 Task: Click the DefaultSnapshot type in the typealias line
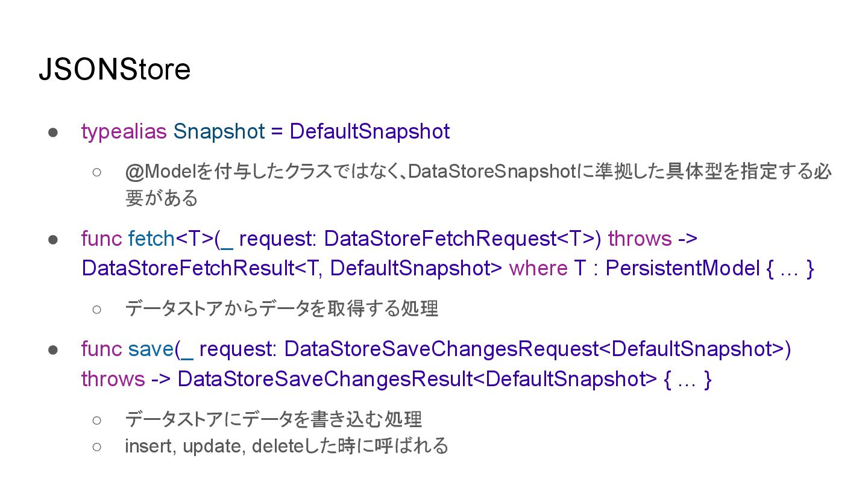[370, 131]
